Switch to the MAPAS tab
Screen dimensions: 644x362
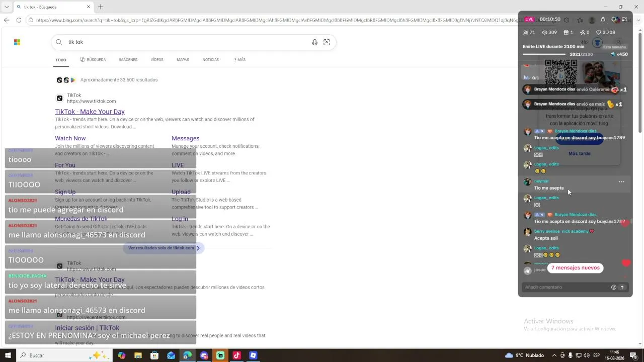pyautogui.click(x=183, y=60)
